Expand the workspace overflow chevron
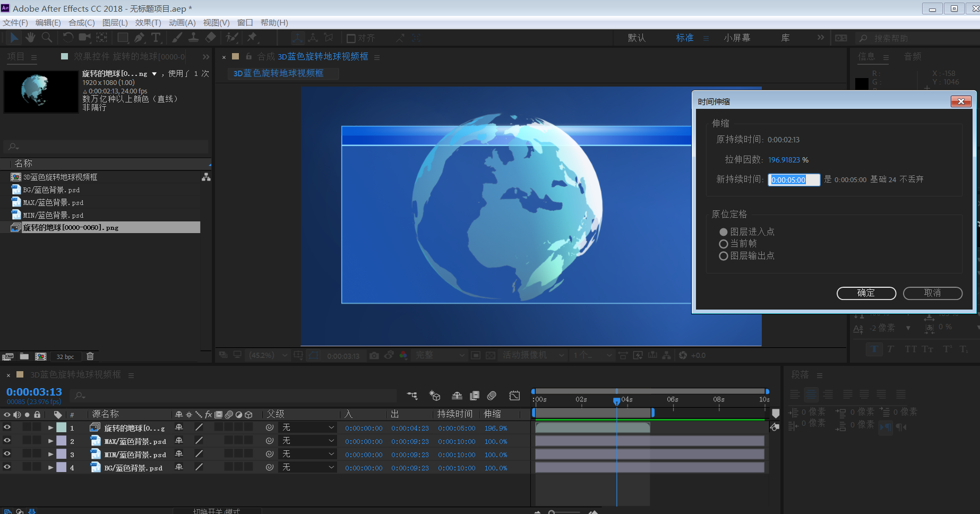Image resolution: width=980 pixels, height=514 pixels. click(820, 38)
